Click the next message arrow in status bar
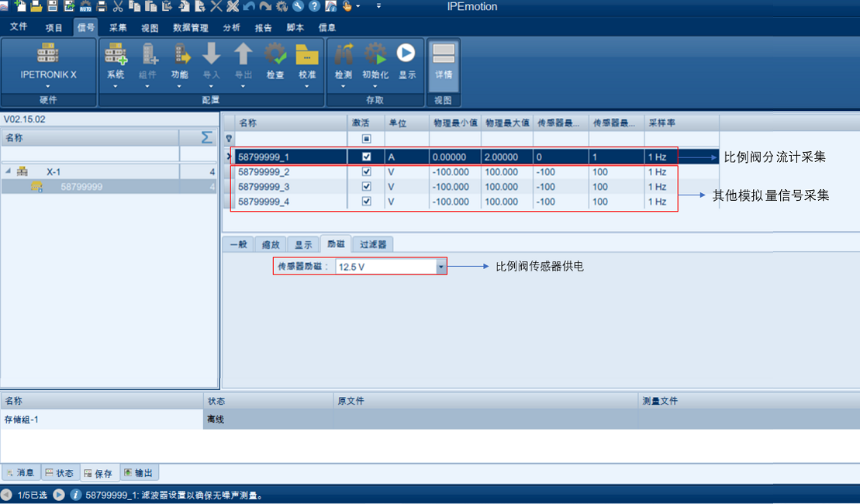Viewport: 860px width, 504px height. pos(59,495)
